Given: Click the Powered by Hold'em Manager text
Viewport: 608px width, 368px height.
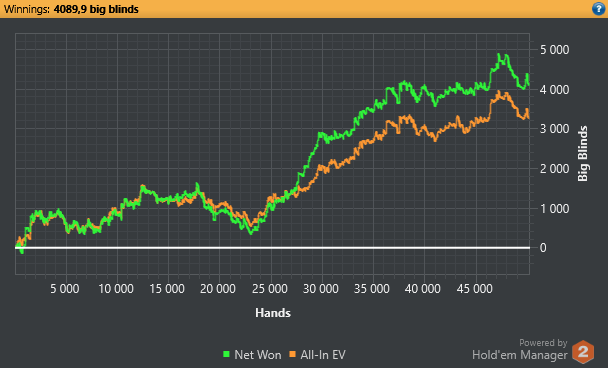Looking at the screenshot, I should [520, 349].
